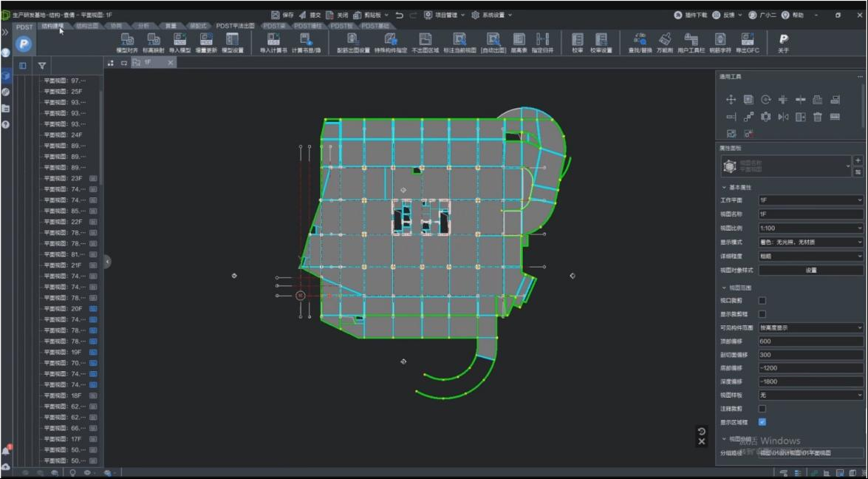Select tree item 平面视图: 17F
Screen dimensions: 868x479
(63, 439)
